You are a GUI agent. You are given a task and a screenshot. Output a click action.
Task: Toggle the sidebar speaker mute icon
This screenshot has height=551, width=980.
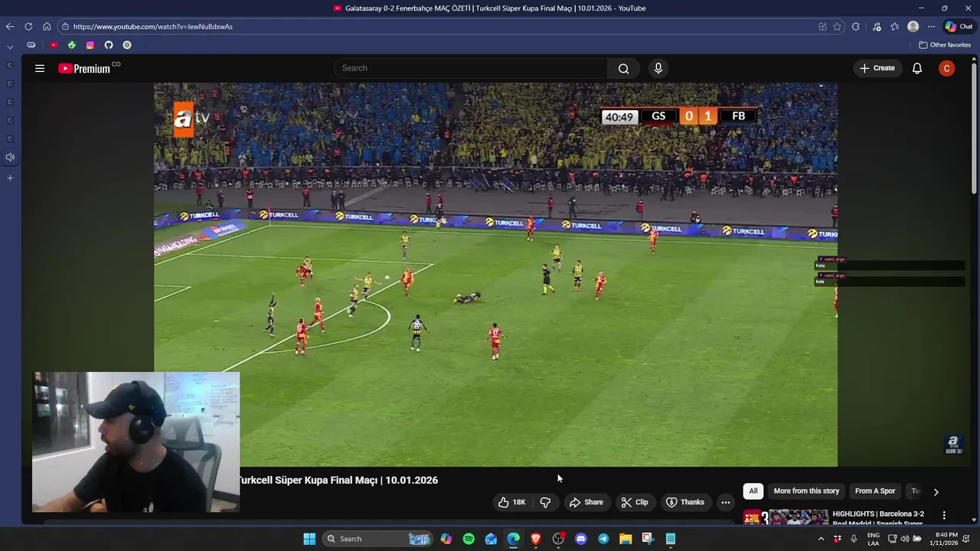point(10,158)
